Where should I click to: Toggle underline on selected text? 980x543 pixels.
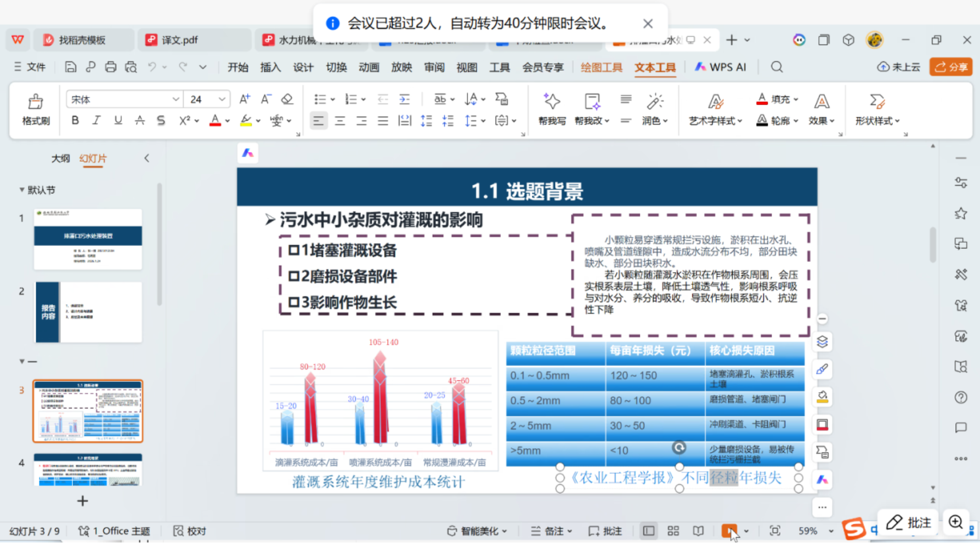(x=118, y=121)
